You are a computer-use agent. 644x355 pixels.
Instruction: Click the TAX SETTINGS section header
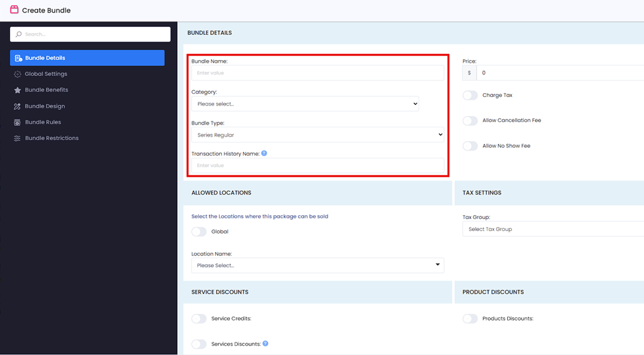click(x=482, y=193)
